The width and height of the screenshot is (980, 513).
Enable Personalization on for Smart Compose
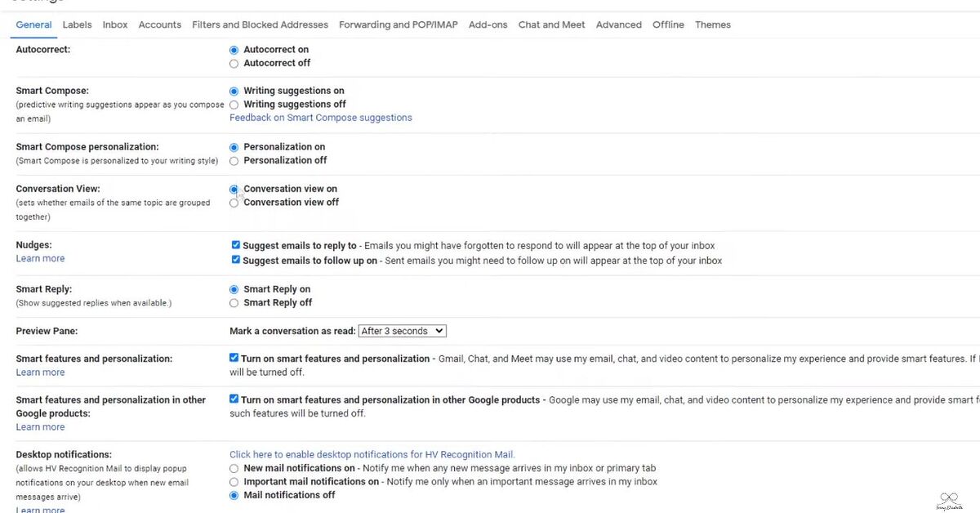pyautogui.click(x=234, y=146)
